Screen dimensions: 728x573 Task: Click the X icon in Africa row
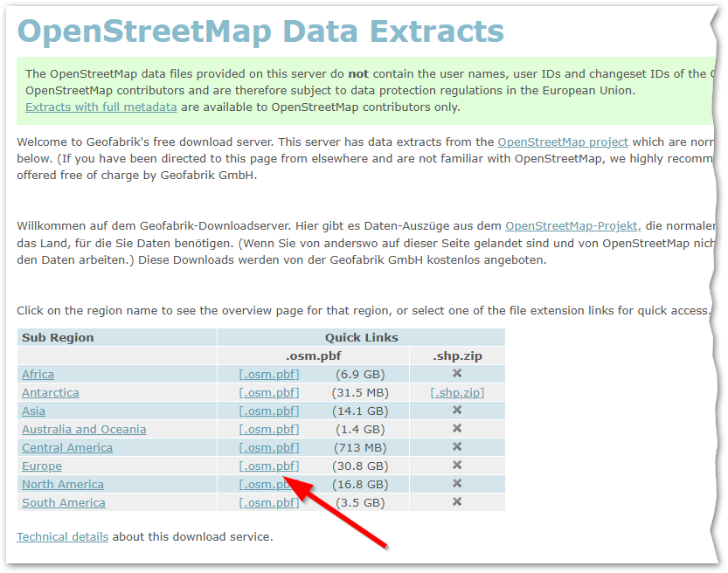(x=457, y=374)
